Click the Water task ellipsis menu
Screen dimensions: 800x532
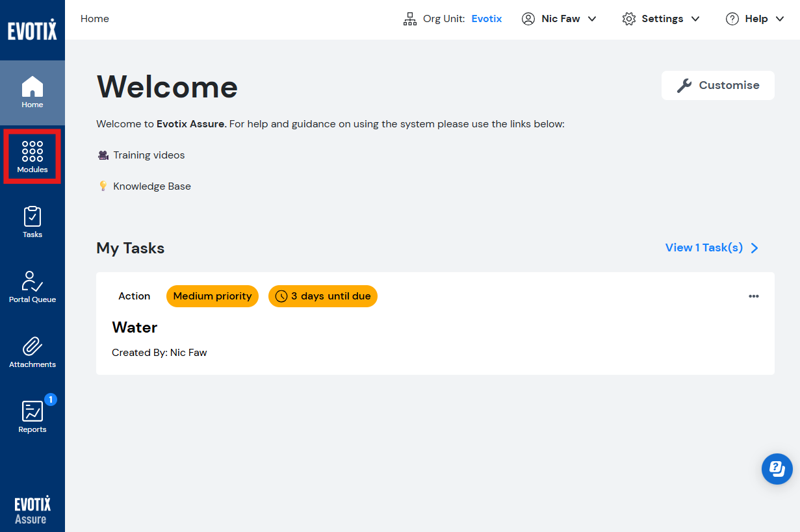[754, 296]
